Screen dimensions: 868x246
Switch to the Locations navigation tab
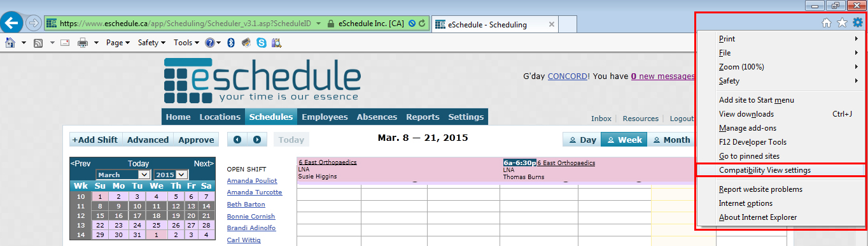pos(220,117)
